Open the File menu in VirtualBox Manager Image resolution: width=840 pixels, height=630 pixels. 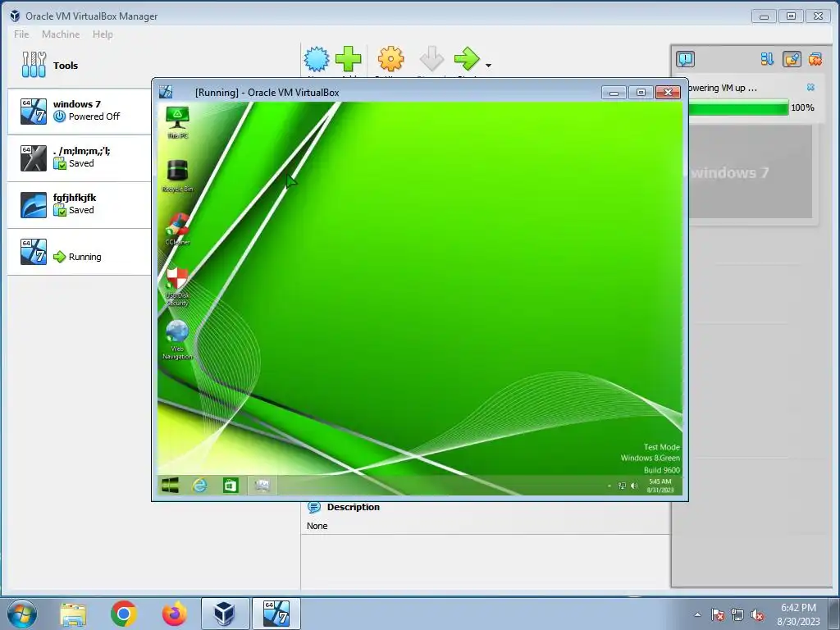tap(21, 34)
